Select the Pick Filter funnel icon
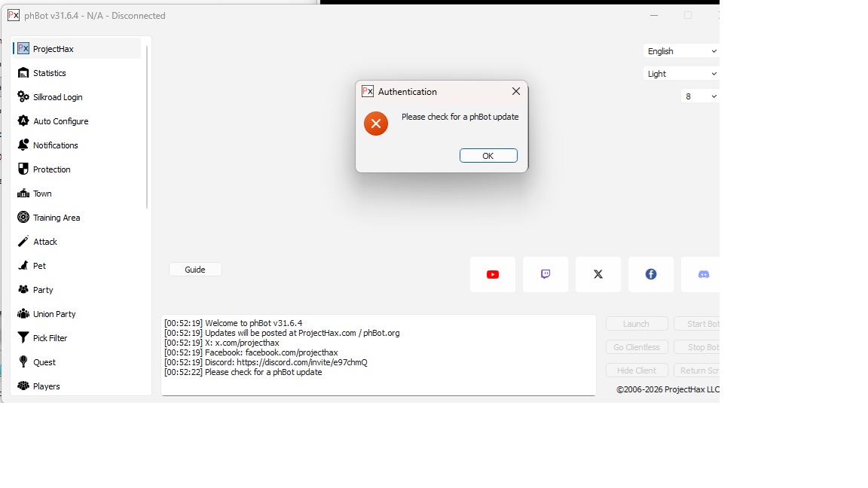Screen dimensions: 868x488 23,338
